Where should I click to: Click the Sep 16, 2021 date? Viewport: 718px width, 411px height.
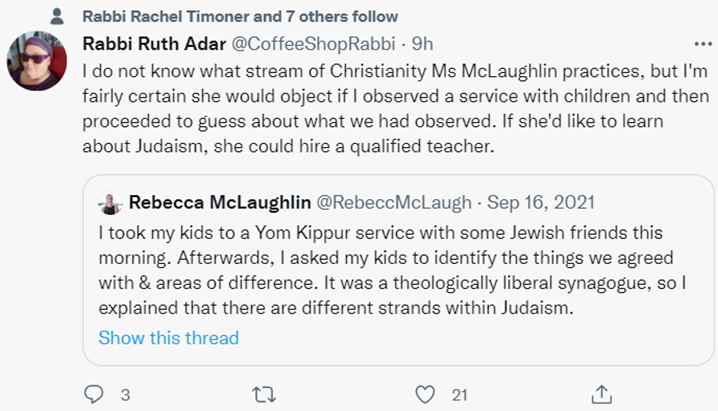(541, 202)
